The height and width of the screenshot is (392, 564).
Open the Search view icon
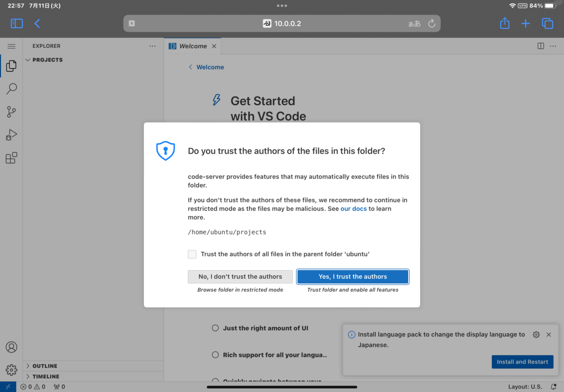point(11,89)
